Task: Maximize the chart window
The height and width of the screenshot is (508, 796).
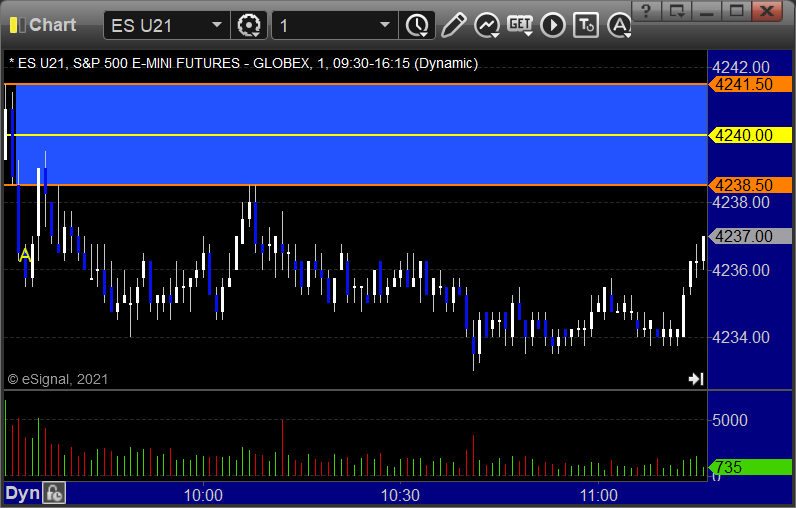Action: [x=737, y=11]
